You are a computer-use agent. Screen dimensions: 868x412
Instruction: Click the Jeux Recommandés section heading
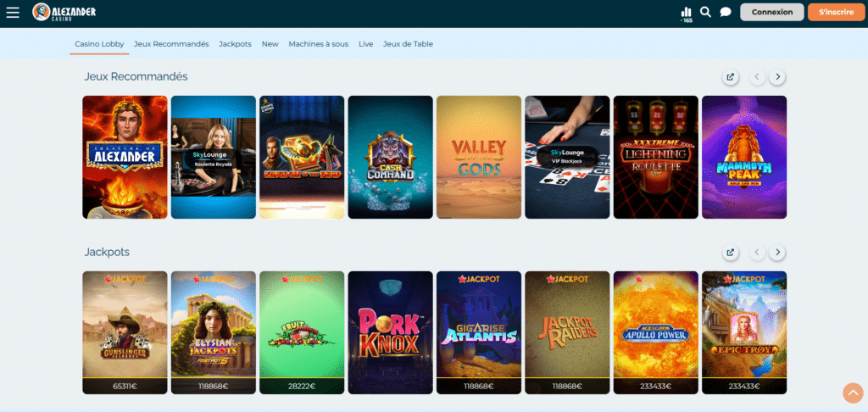pos(136,77)
